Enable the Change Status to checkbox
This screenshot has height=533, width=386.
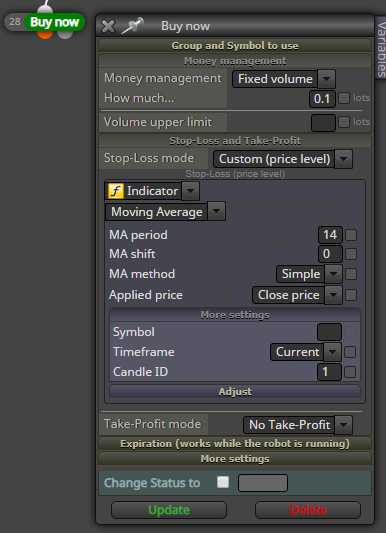pyautogui.click(x=223, y=482)
